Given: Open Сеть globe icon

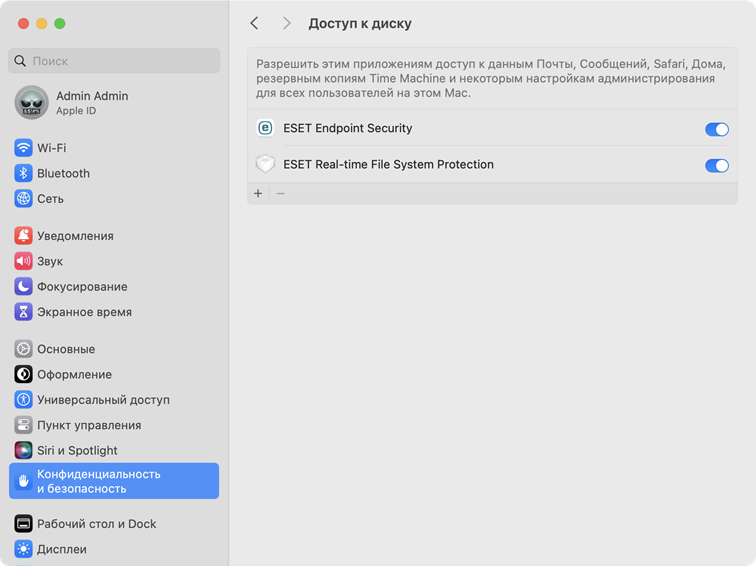Looking at the screenshot, I should [23, 199].
